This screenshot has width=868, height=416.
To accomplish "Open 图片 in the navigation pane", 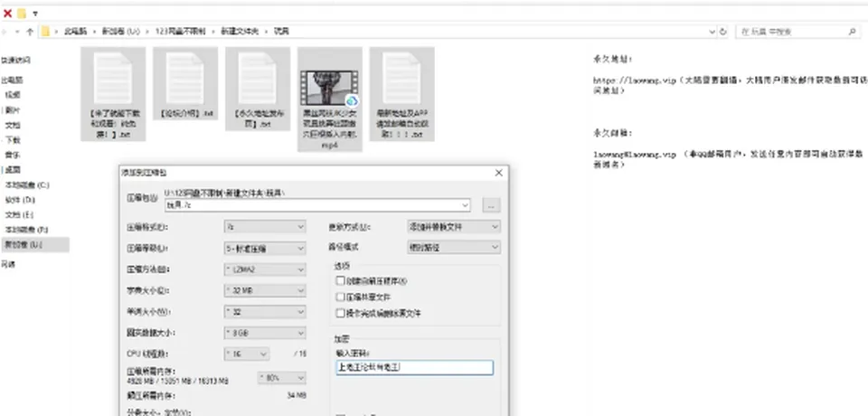I will pos(12,110).
